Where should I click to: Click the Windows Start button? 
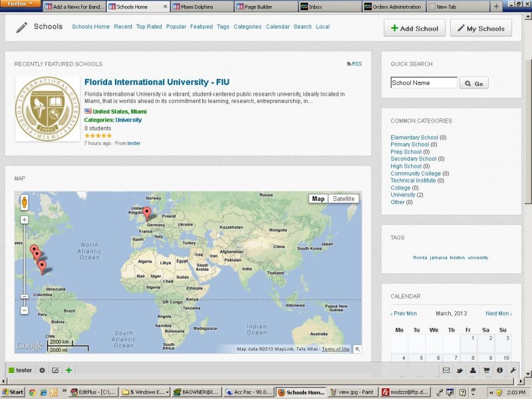(x=13, y=392)
